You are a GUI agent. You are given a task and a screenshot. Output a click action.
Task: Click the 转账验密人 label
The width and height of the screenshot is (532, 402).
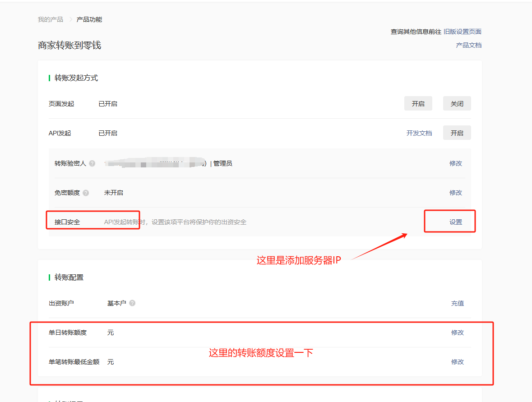[70, 163]
